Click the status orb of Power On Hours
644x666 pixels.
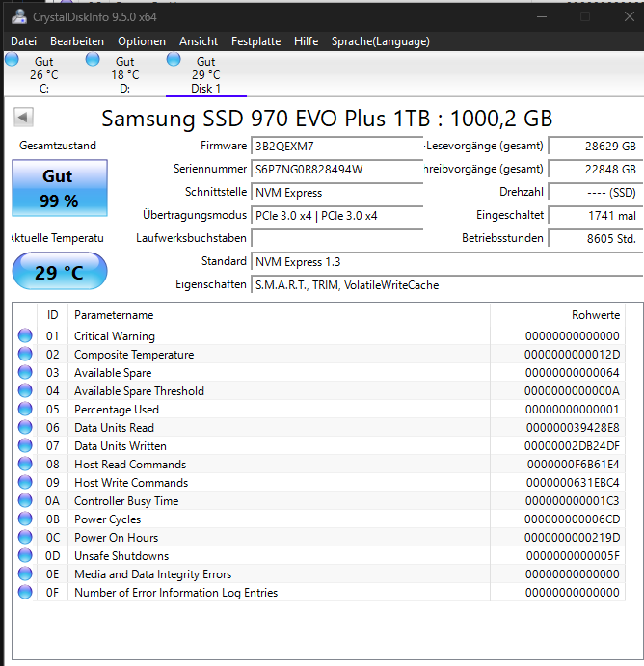point(25,537)
